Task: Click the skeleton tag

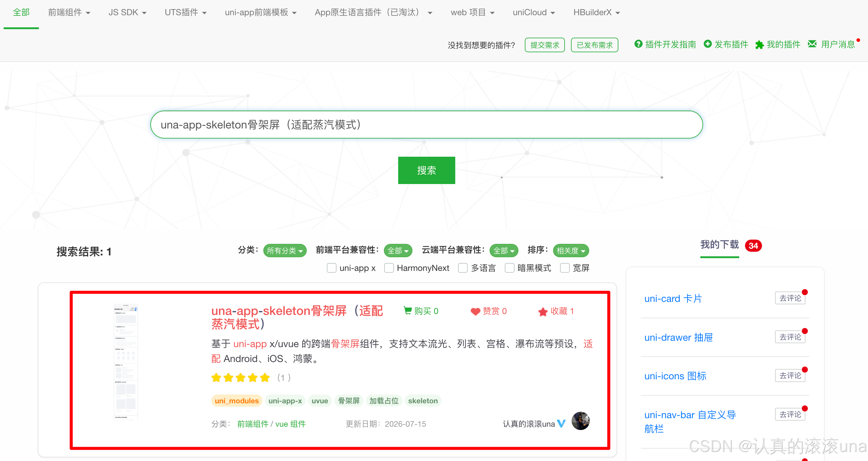Action: click(423, 401)
